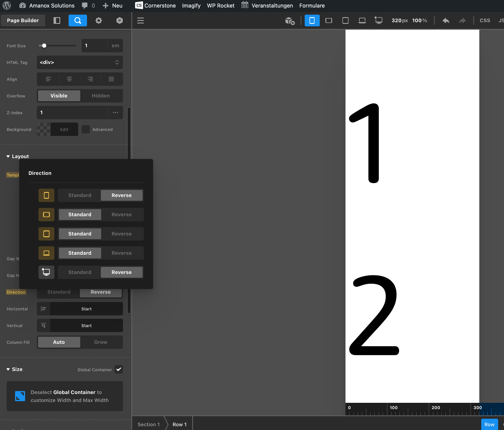504x430 pixels.
Task: Select the laptop breakpoint icon
Action: [x=362, y=20]
